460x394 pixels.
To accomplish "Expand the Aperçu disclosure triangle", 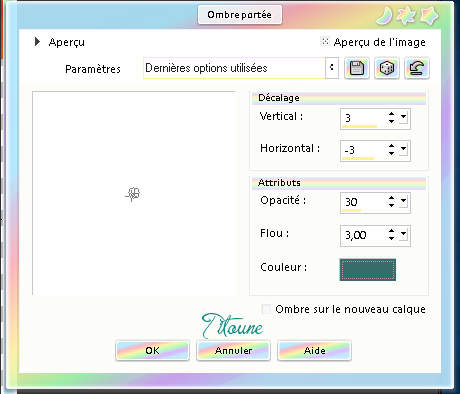I will pos(37,42).
